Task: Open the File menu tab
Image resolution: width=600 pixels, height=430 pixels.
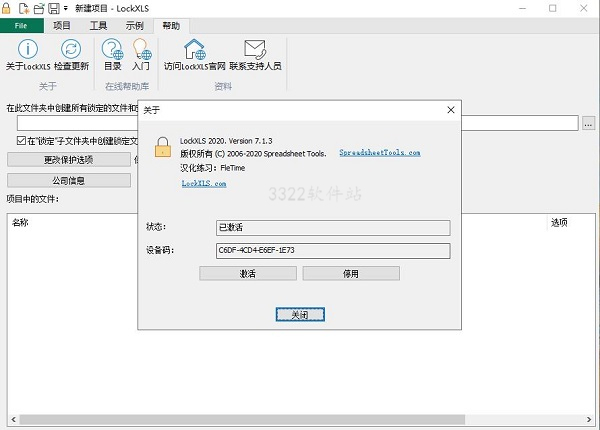Action: click(21, 26)
